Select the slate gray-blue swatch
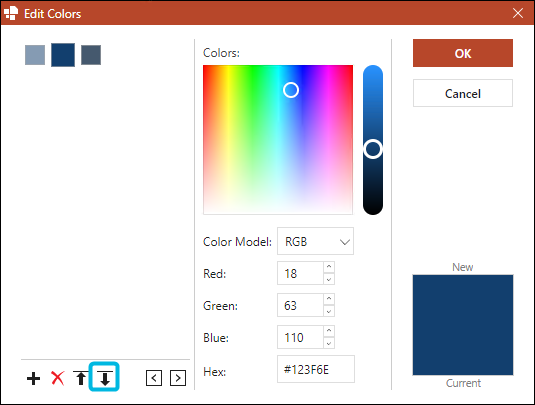This screenshot has height=405, width=535. [91, 55]
